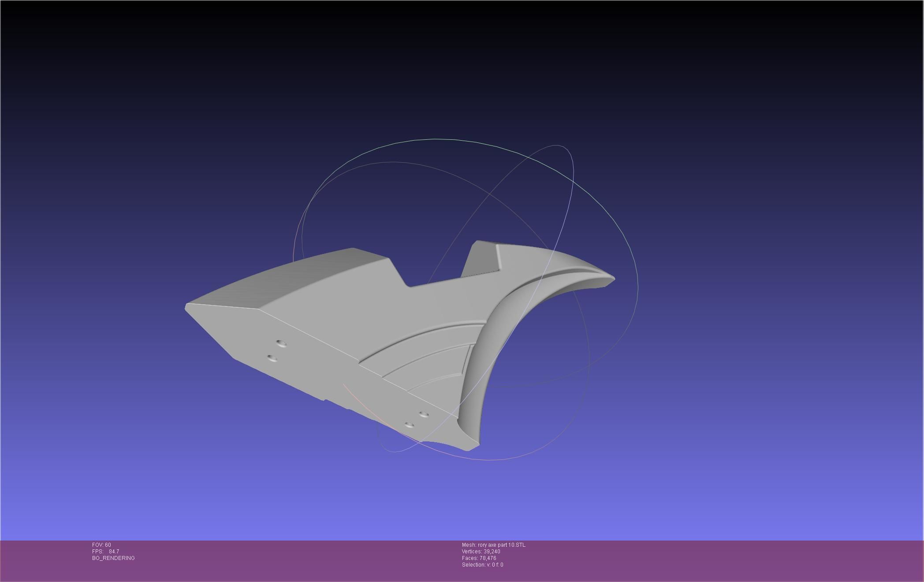
Task: Click the BO_RENDERING status label
Action: [113, 558]
